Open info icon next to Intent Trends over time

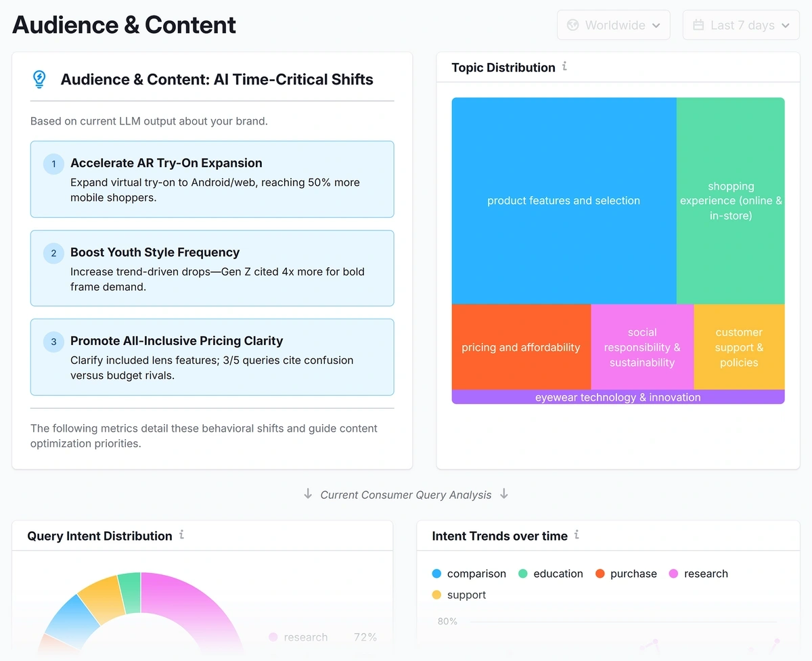pyautogui.click(x=577, y=534)
